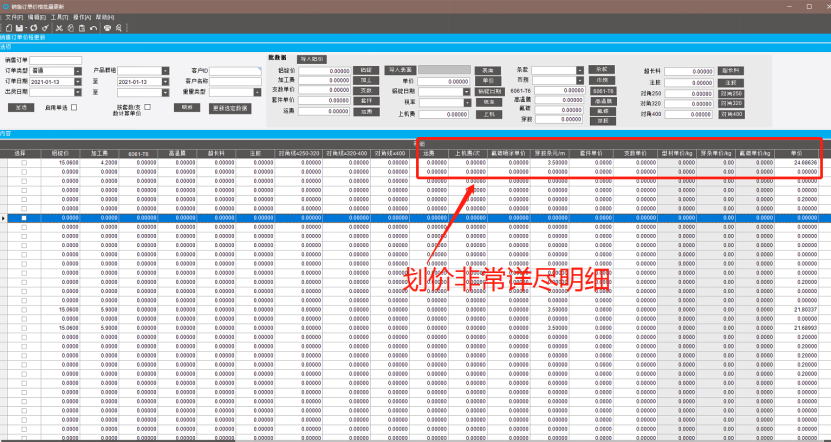Open the 文件 menu
This screenshot has height=442, width=831.
click(x=12, y=18)
